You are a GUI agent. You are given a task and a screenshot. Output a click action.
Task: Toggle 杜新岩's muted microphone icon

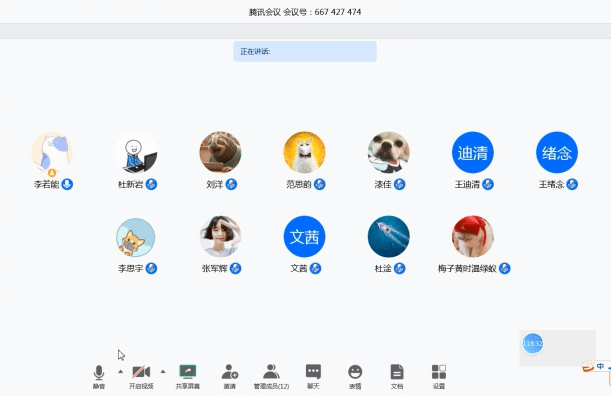pyautogui.click(x=151, y=184)
